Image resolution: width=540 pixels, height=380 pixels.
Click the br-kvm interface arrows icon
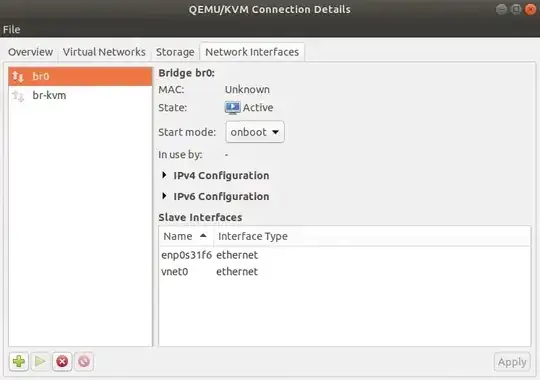[x=18, y=95]
